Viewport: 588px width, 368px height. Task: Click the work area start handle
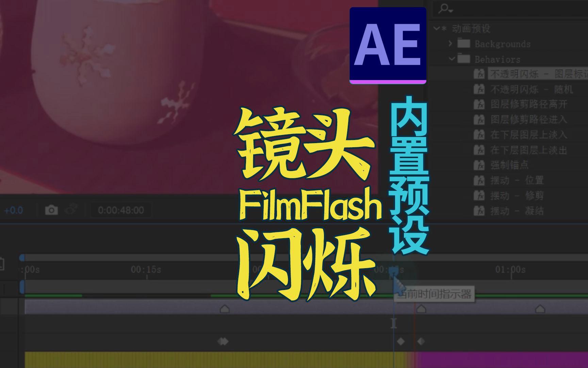(22, 287)
